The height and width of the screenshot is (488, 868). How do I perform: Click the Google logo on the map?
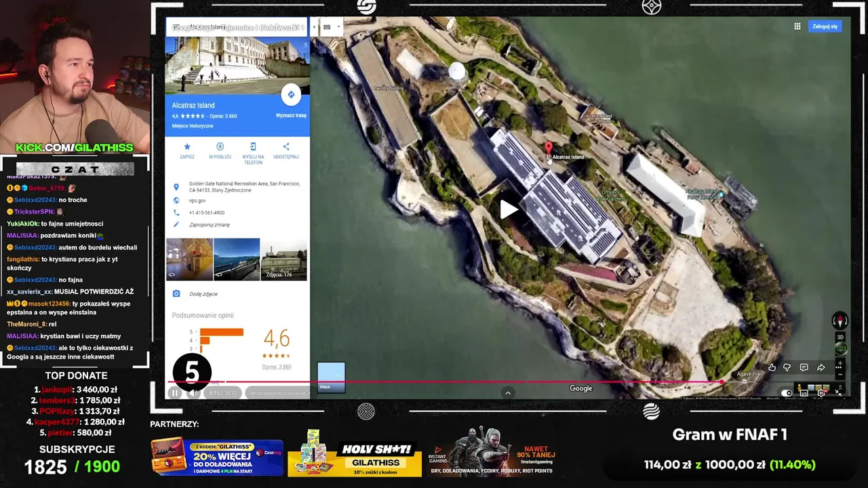coord(580,388)
